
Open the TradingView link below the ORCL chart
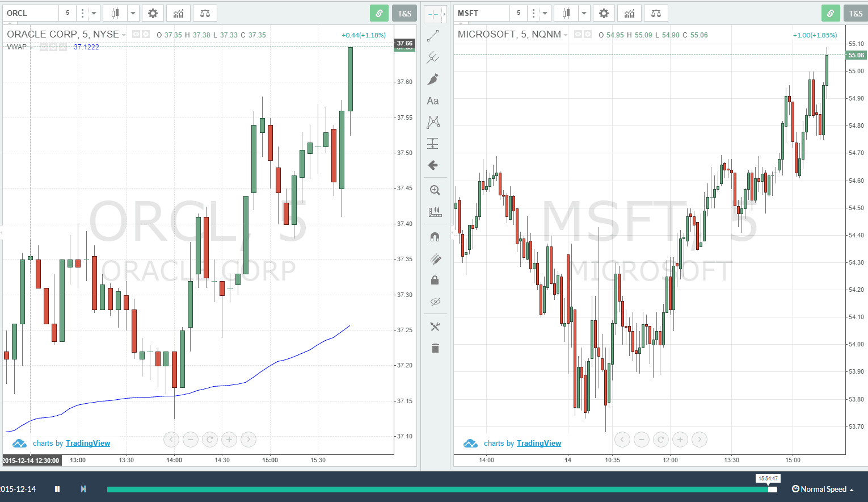[x=87, y=443]
